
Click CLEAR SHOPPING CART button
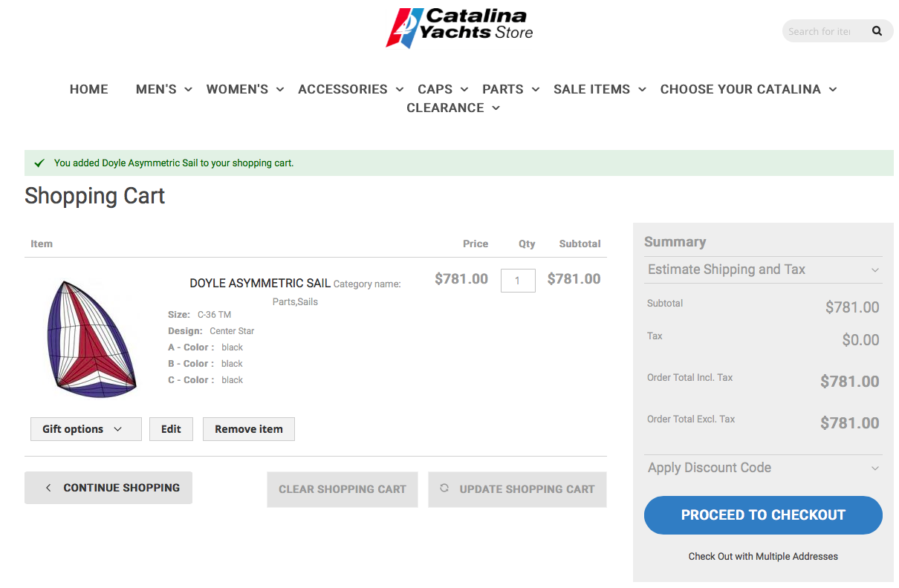[343, 489]
